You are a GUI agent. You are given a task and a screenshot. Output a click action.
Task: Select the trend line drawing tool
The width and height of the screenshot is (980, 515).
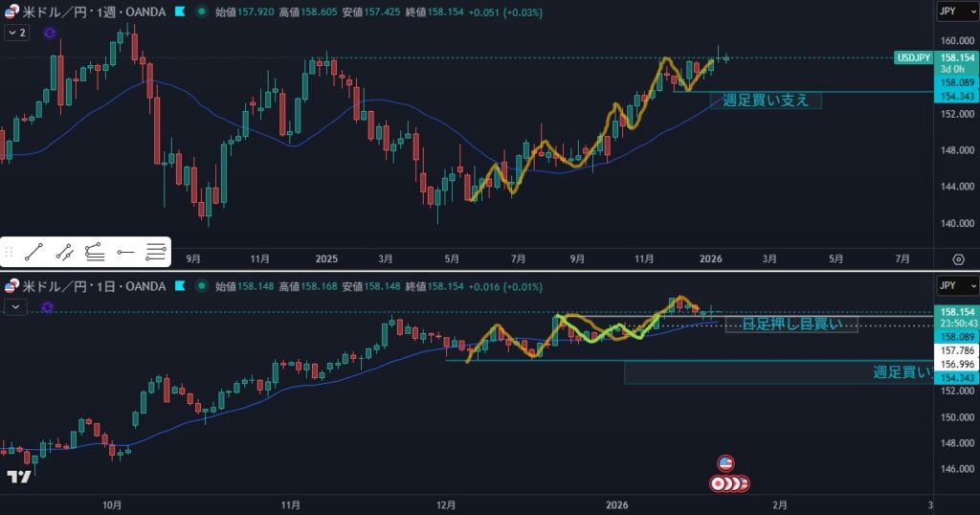pyautogui.click(x=33, y=253)
